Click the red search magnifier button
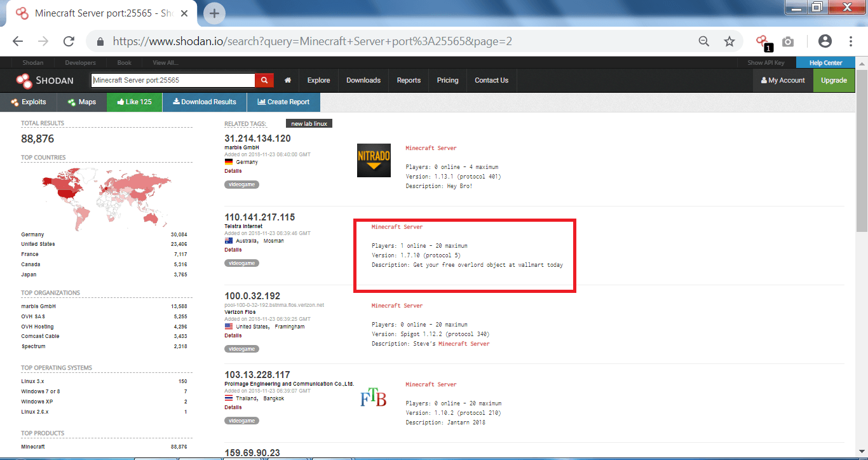The height and width of the screenshot is (460, 868). pos(264,80)
